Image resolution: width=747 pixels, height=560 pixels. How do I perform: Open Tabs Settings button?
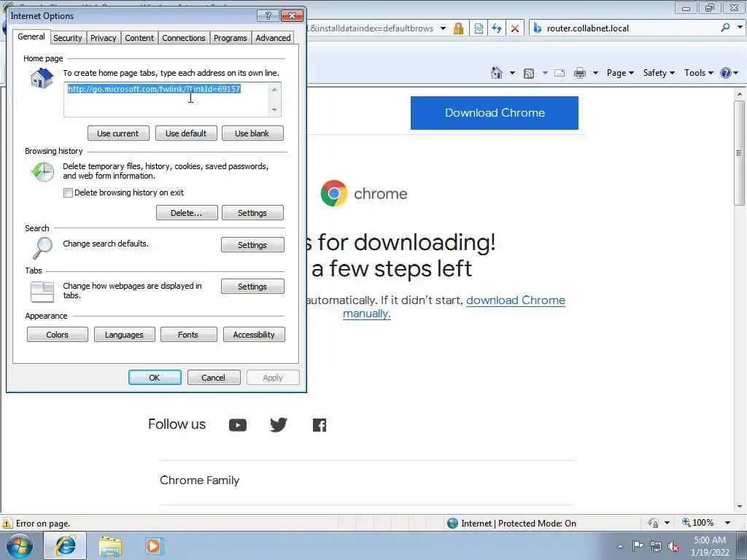[252, 286]
